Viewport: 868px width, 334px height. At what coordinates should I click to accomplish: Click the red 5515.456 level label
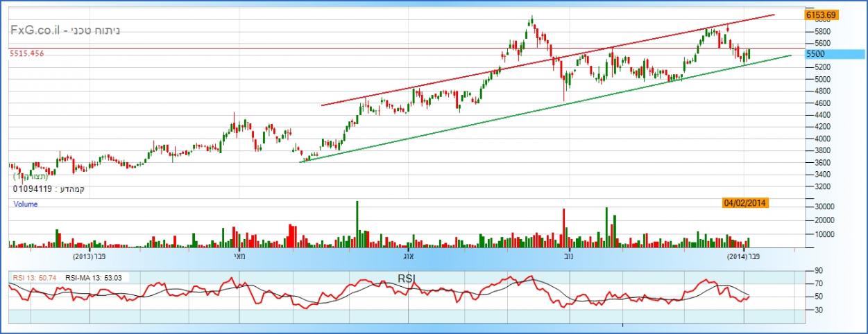point(26,53)
